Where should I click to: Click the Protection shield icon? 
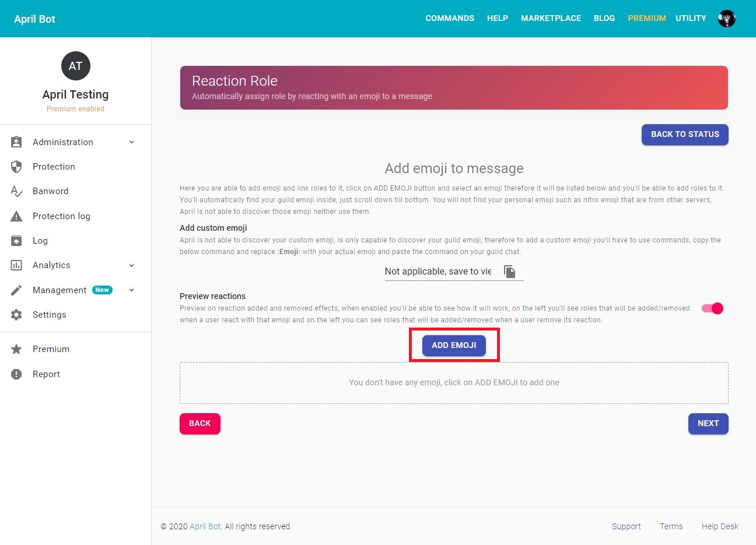pyautogui.click(x=16, y=167)
